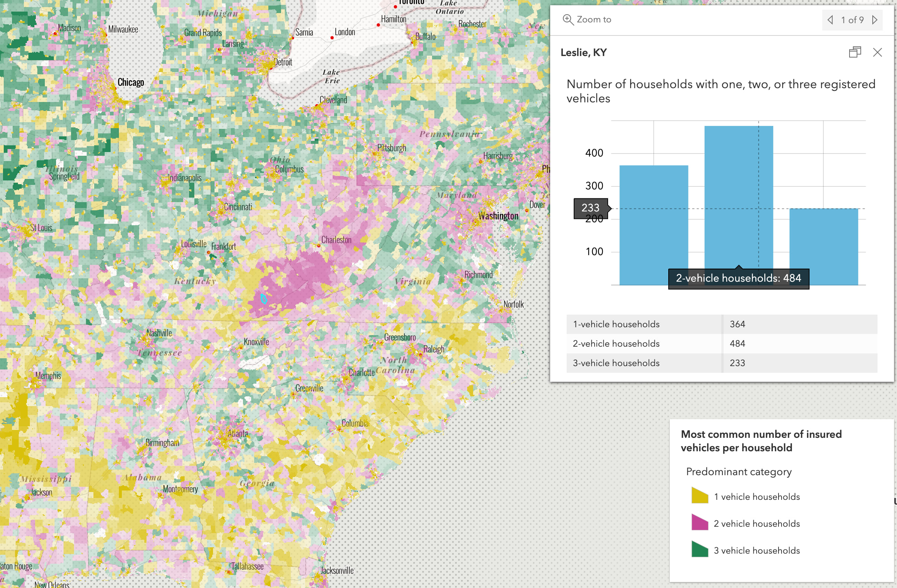Viewport: 897px width, 588px height.
Task: Click Zoom to button in popup header
Action: tap(586, 19)
